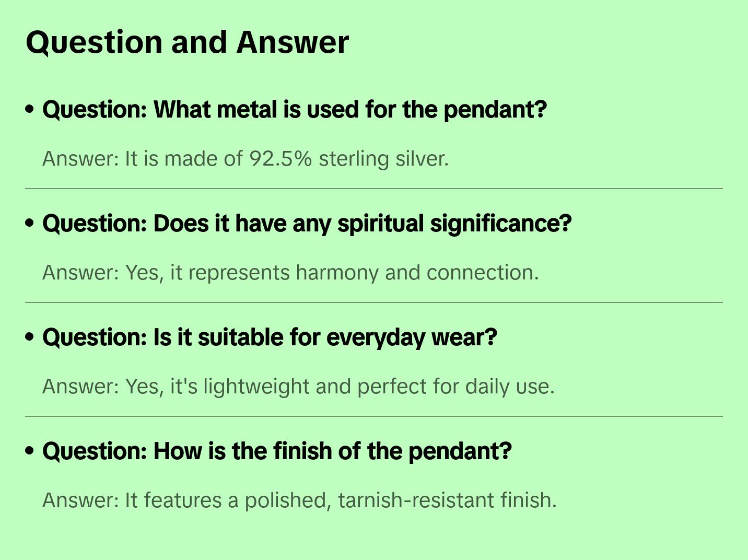Select the everyday wear question

pyautogui.click(x=270, y=337)
